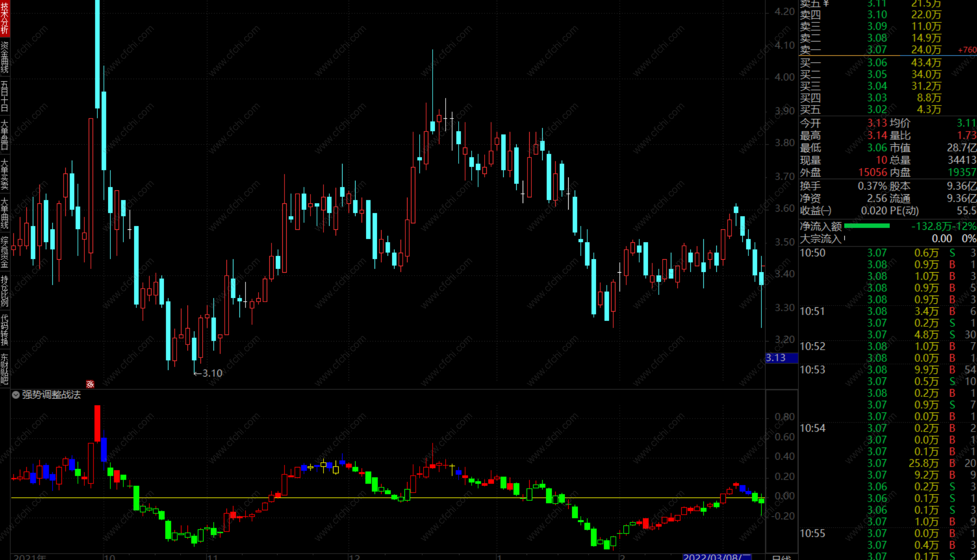The width and height of the screenshot is (977, 560).
Task: Click the arrow beside 卖五 header
Action: point(826,3)
